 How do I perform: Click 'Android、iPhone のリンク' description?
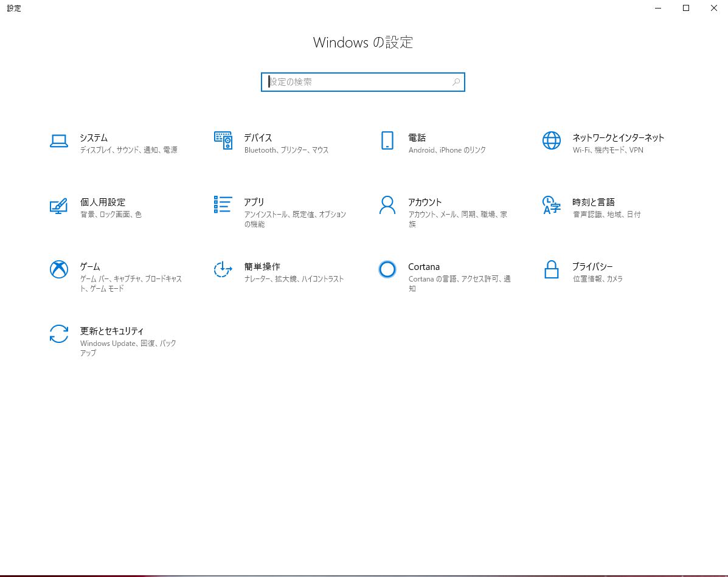point(447,150)
